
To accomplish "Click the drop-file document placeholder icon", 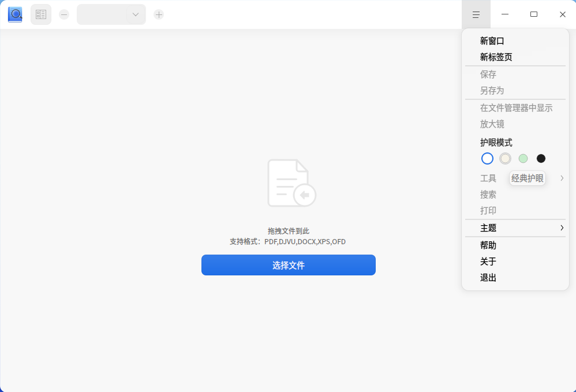I will [x=291, y=183].
